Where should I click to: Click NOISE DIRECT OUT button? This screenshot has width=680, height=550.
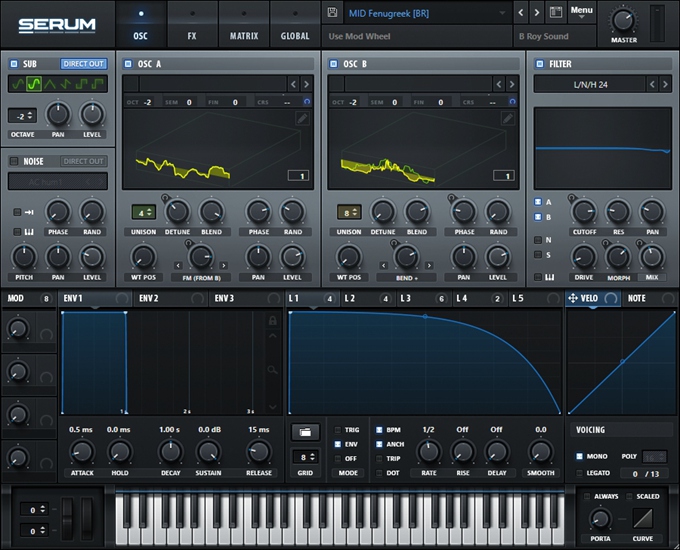pos(83,161)
